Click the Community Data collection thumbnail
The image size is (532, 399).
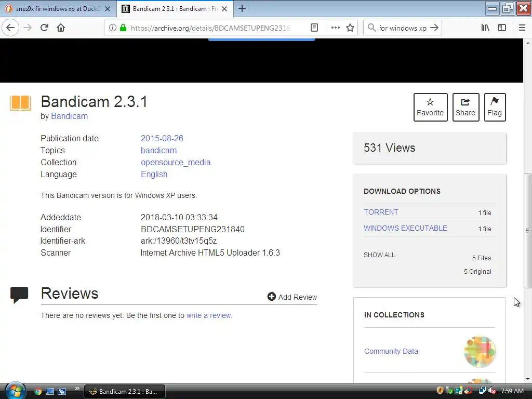pos(480,352)
